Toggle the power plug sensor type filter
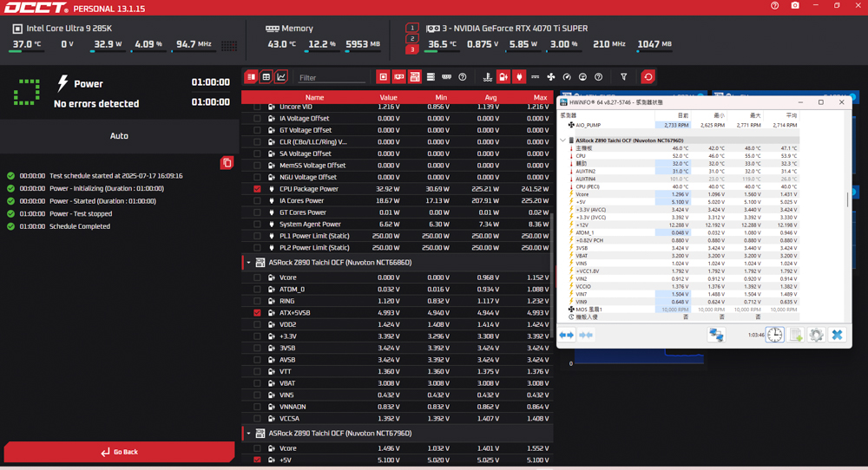 coord(519,77)
